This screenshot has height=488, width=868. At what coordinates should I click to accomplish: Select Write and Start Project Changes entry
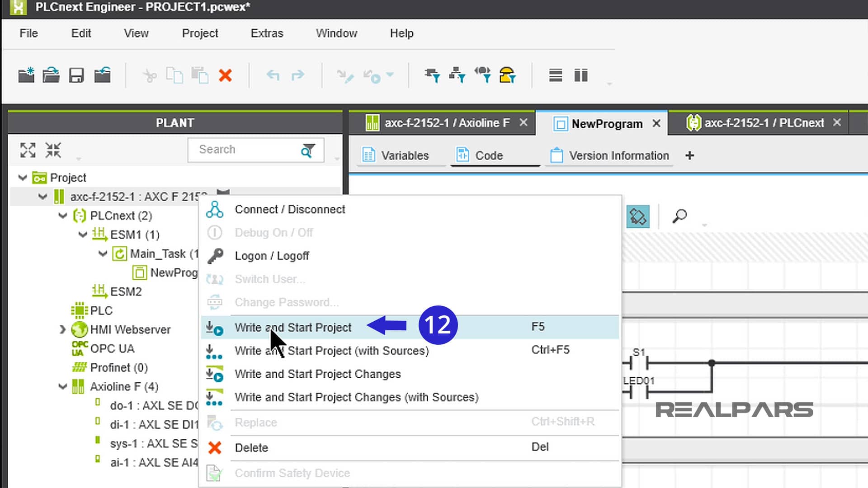tap(410, 374)
